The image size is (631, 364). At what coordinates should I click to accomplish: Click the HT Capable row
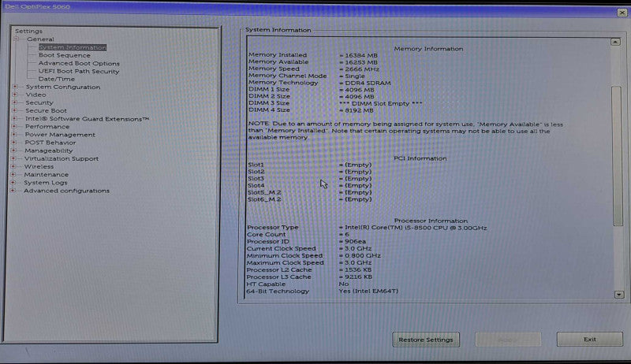tap(298, 284)
